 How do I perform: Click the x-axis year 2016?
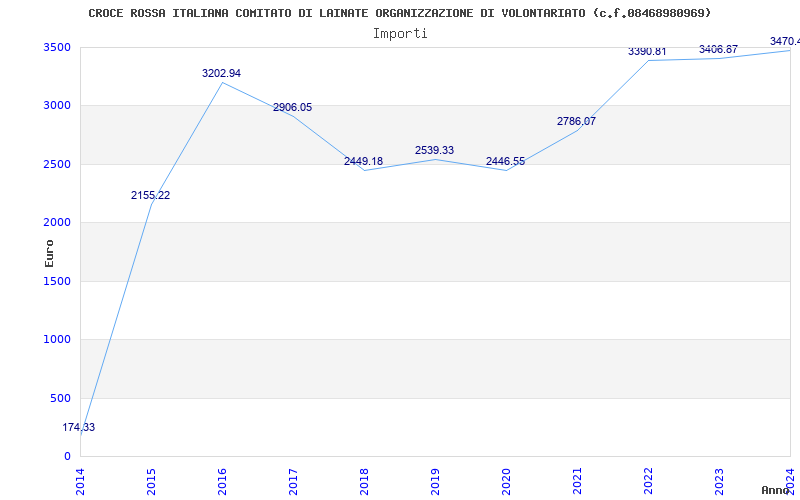[x=222, y=481]
